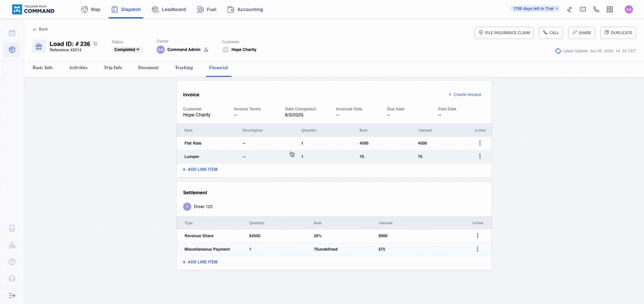The image size is (644, 304).
Task: Add line item in Invoice section
Action: (x=200, y=170)
